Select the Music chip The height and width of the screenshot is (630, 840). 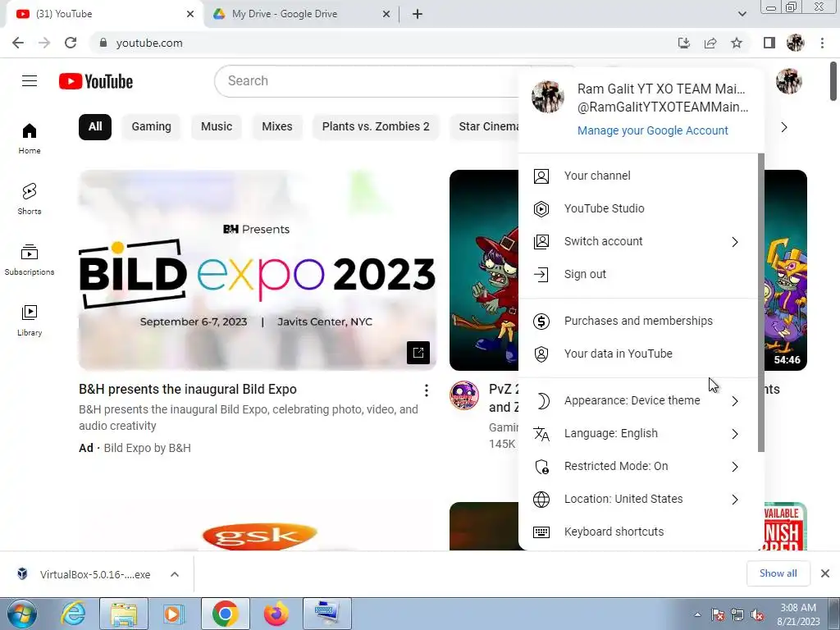[x=217, y=127]
